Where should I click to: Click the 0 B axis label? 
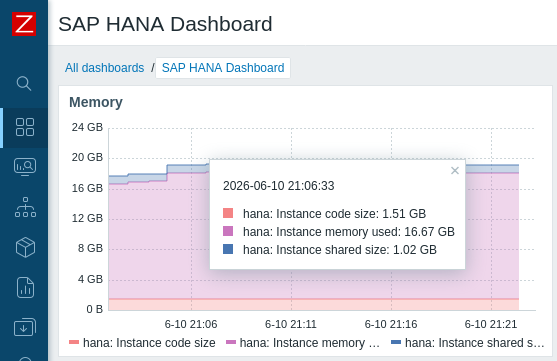click(94, 309)
